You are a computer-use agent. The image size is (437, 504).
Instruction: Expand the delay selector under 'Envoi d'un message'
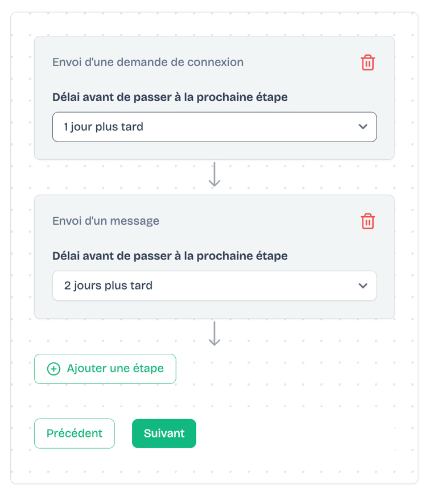click(215, 286)
